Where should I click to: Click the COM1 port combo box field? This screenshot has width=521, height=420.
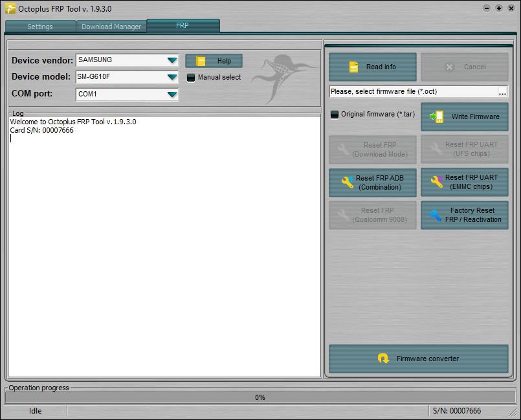tap(127, 94)
